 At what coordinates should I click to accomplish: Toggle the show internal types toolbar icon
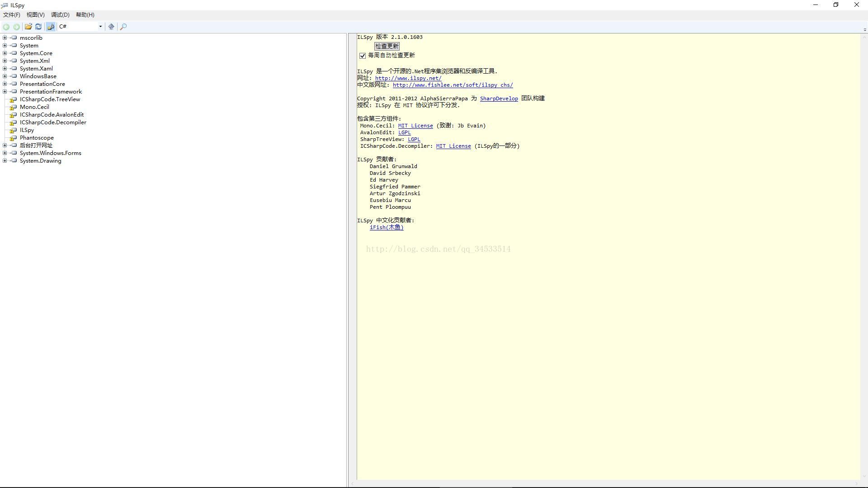pyautogui.click(x=51, y=27)
